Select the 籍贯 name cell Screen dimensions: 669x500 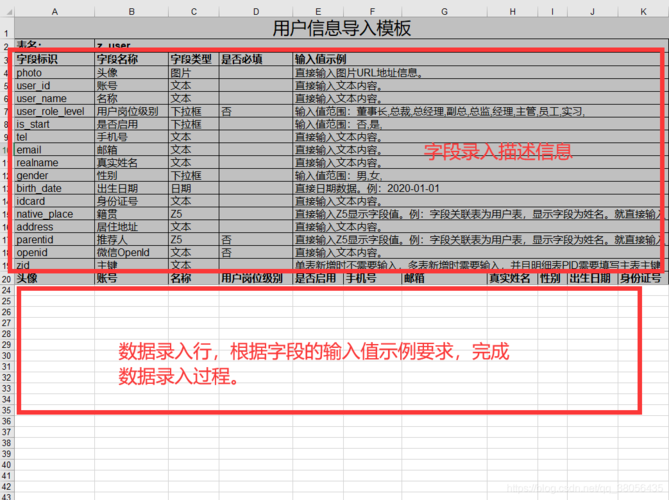pos(131,214)
